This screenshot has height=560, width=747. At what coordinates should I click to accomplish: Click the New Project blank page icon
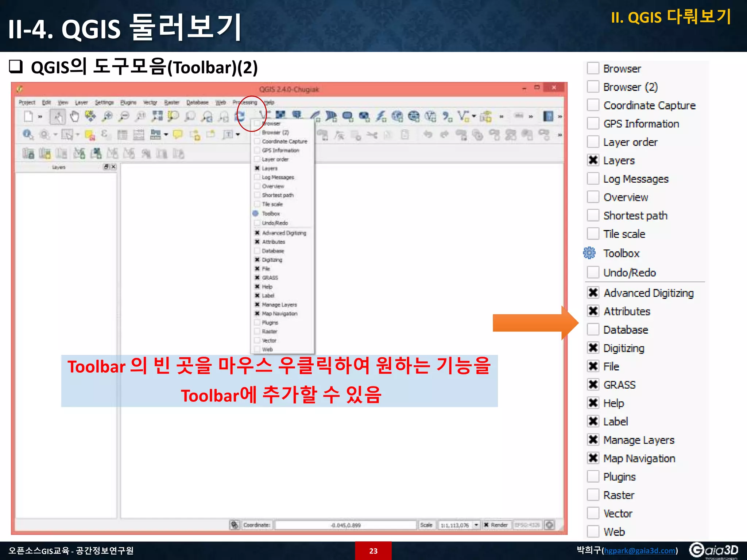[x=28, y=117]
